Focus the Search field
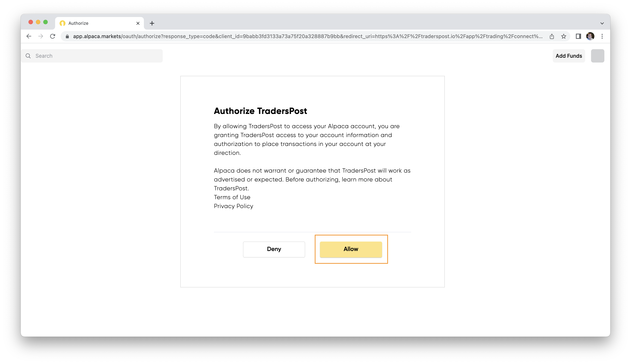The image size is (631, 364). (92, 56)
